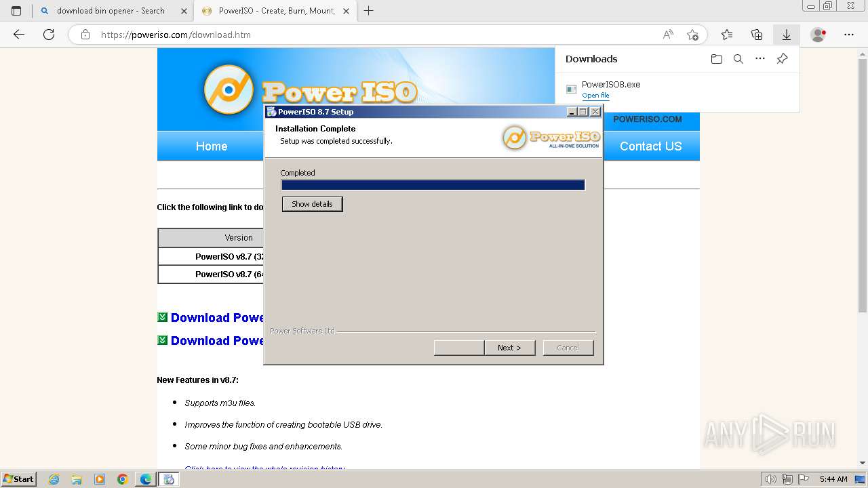The height and width of the screenshot is (488, 868).
Task: View site information lock icon
Action: 85,35
